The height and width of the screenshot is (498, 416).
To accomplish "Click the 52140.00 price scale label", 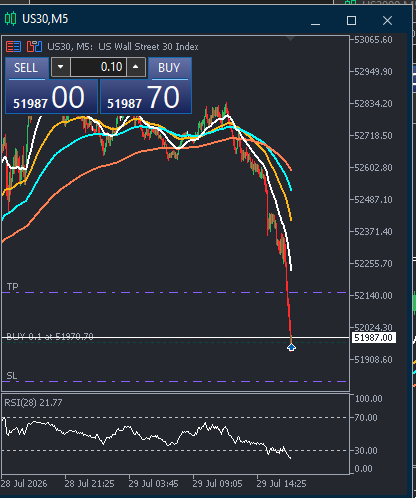I will tap(373, 296).
